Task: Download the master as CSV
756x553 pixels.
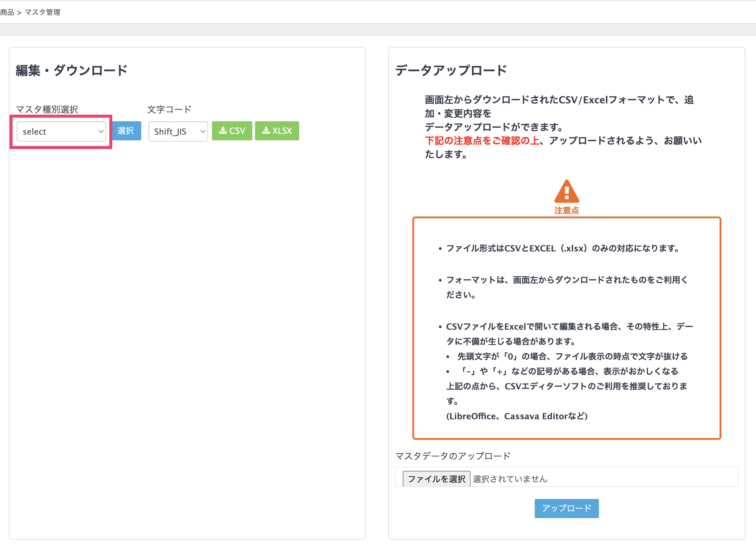Action: (232, 130)
